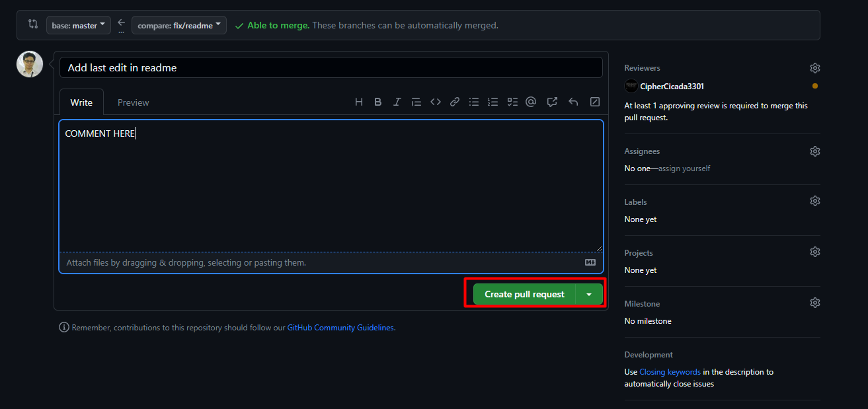The width and height of the screenshot is (868, 409).
Task: Add a task list with the checklist icon
Action: pyautogui.click(x=512, y=102)
